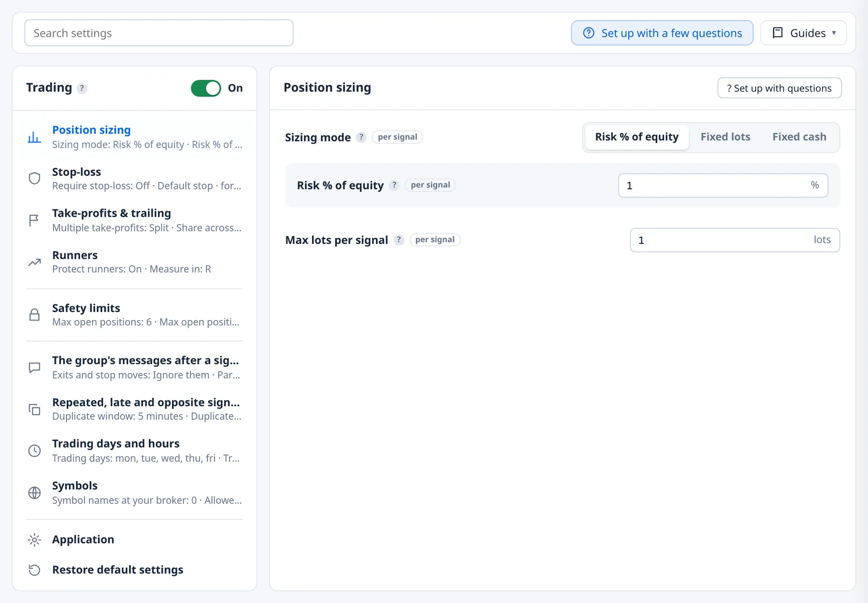Click help icon beside Max lots per signal
The height and width of the screenshot is (603, 868).
tap(399, 240)
